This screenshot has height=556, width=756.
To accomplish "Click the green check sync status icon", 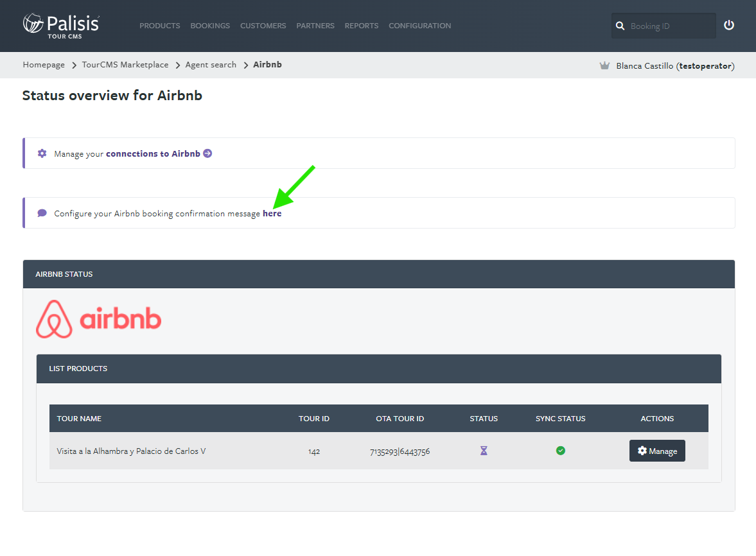I will (560, 451).
